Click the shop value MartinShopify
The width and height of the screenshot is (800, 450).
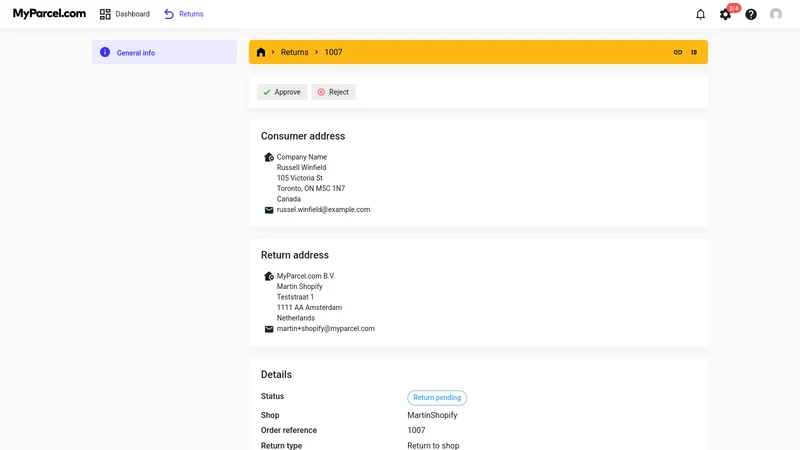click(432, 415)
